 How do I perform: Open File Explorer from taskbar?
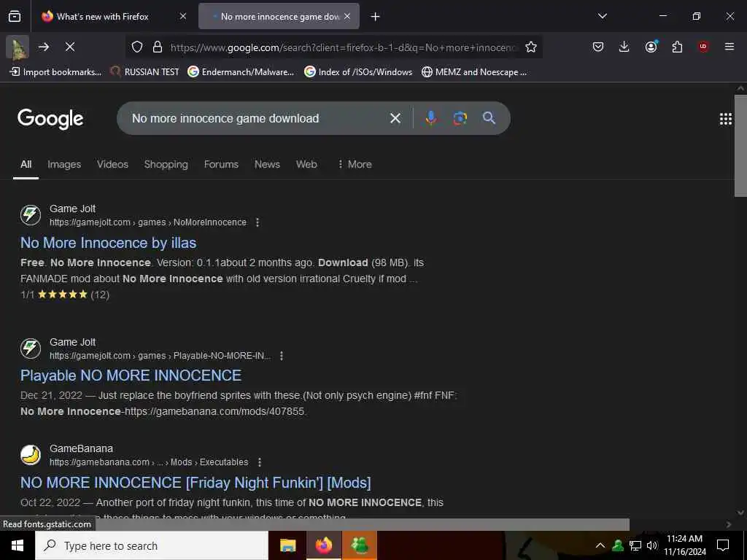click(287, 545)
